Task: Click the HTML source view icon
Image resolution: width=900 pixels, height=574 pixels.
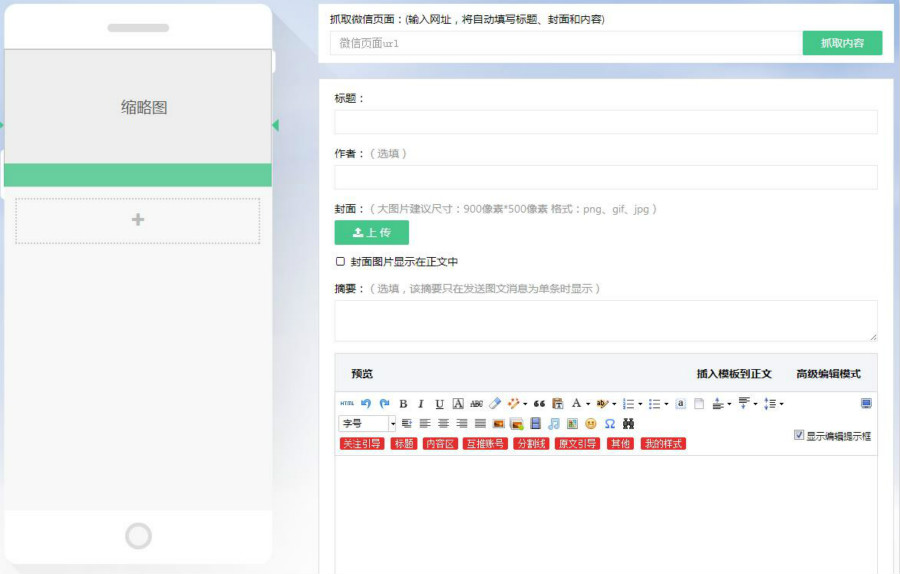Action: 347,404
